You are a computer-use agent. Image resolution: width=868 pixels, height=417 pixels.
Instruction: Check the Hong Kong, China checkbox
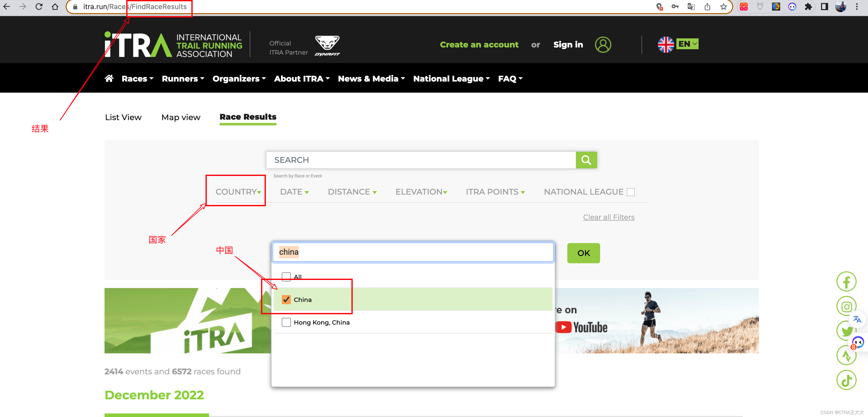point(286,322)
